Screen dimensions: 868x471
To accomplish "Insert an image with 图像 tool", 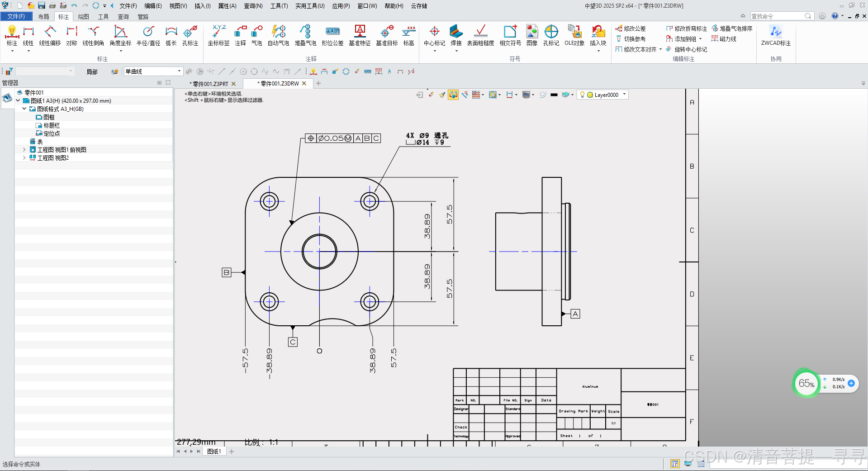I will [532, 36].
